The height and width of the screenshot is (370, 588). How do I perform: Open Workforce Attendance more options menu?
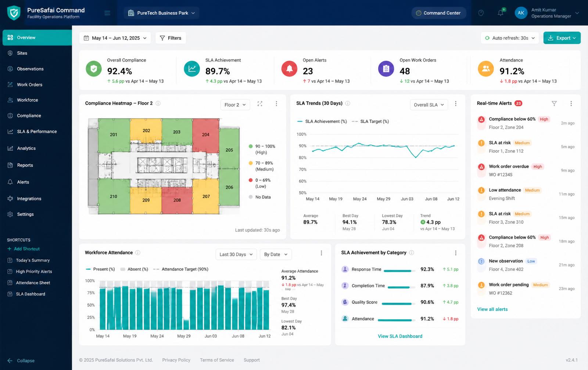[321, 253]
